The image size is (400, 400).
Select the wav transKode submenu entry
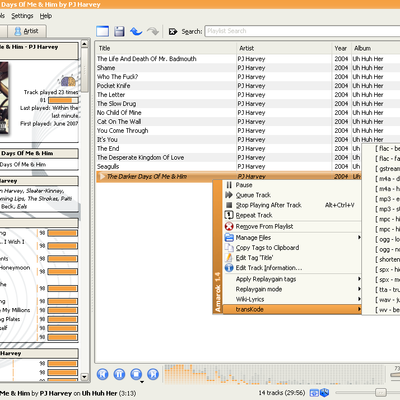[381, 300]
